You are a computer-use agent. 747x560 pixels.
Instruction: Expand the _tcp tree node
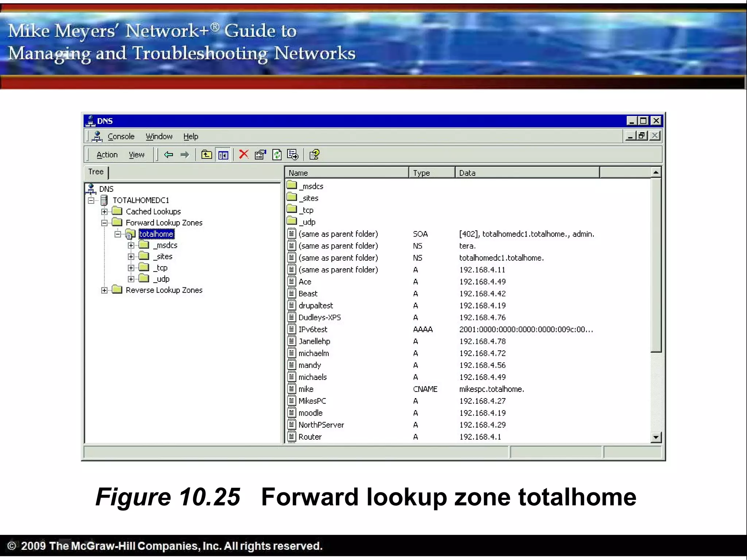131,268
